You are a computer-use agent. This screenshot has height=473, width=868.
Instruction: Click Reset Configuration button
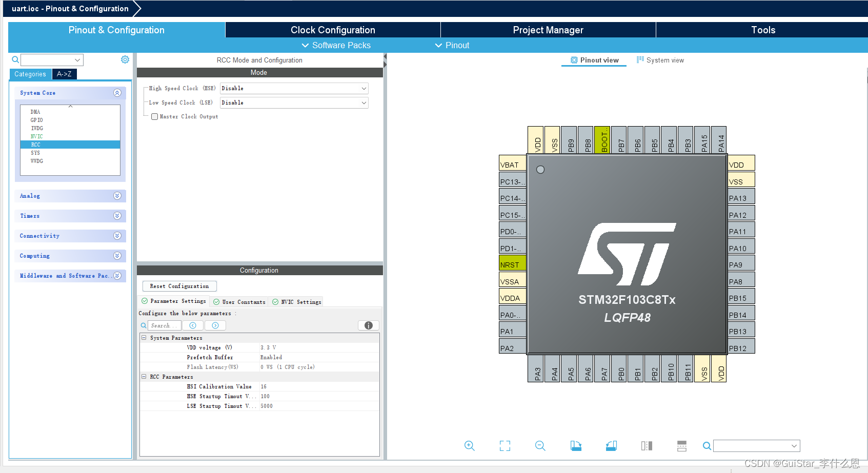click(x=179, y=286)
